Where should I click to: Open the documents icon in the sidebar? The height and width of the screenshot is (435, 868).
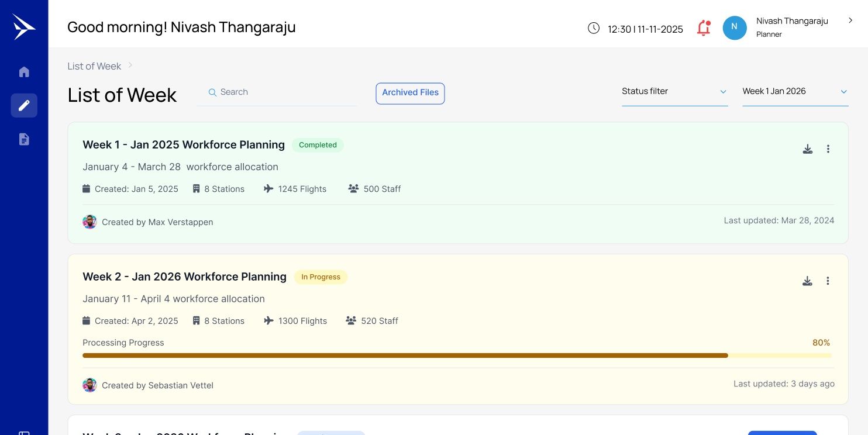pos(24,139)
